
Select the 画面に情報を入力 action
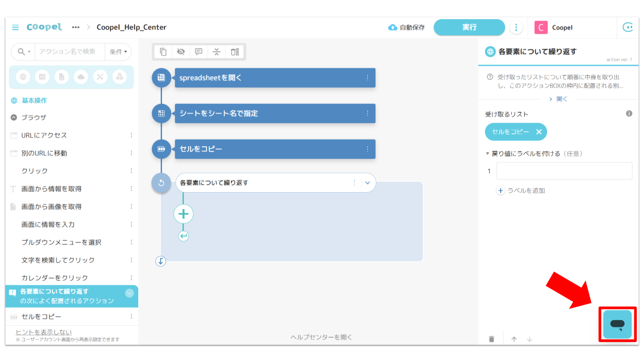pyautogui.click(x=48, y=224)
